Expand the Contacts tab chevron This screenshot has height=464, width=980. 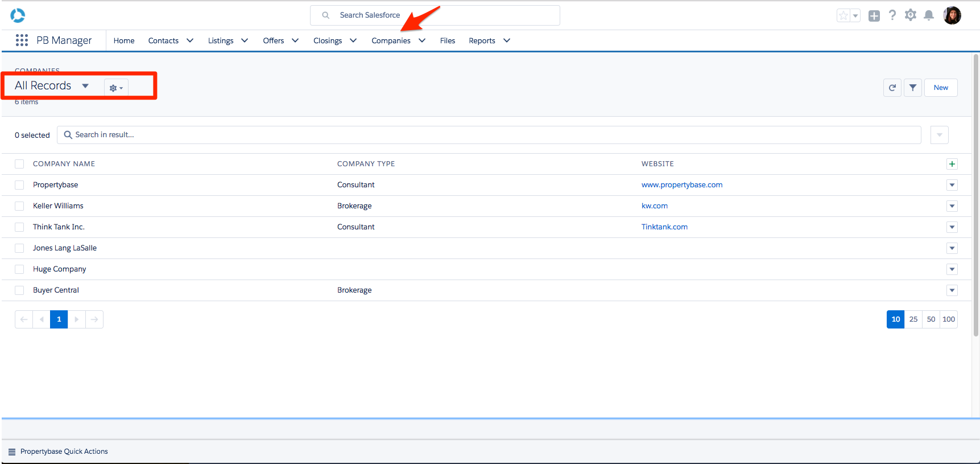coord(190,40)
